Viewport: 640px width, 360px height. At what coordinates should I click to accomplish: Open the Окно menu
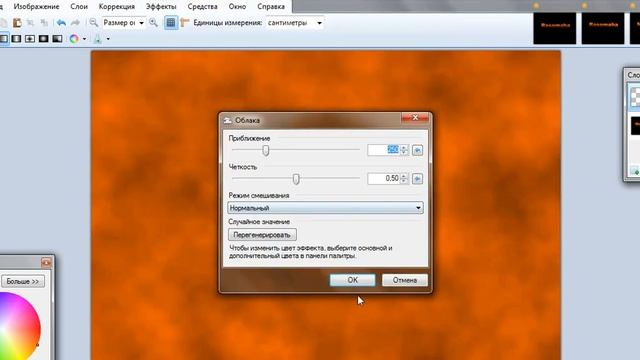[237, 7]
